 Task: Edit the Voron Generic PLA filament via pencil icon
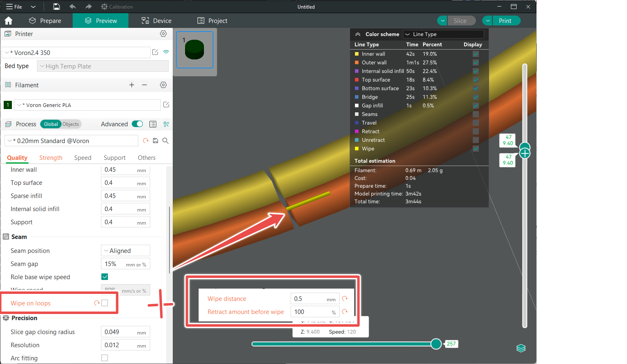[166, 105]
